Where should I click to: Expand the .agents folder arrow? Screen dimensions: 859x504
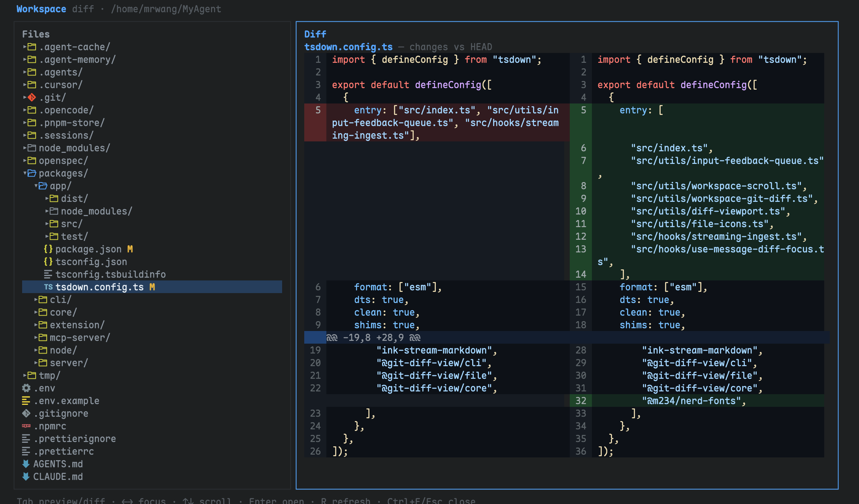[25, 72]
